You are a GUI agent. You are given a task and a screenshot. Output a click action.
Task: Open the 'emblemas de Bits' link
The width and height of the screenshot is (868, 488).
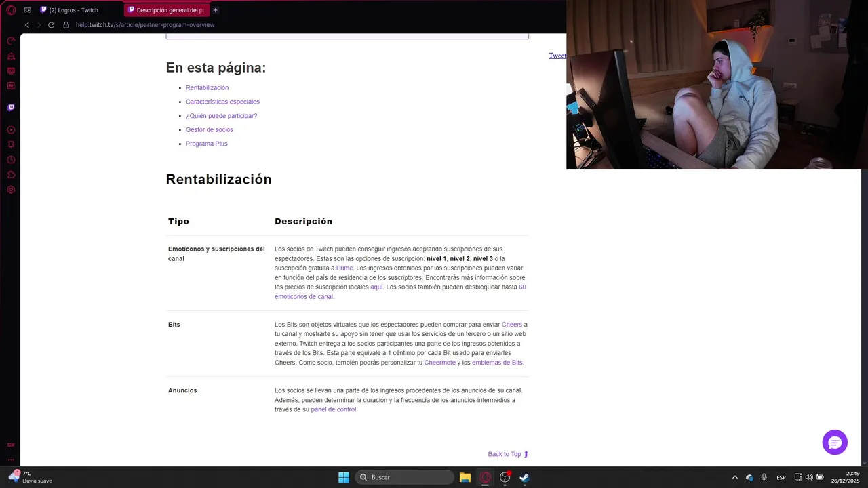pyautogui.click(x=497, y=363)
